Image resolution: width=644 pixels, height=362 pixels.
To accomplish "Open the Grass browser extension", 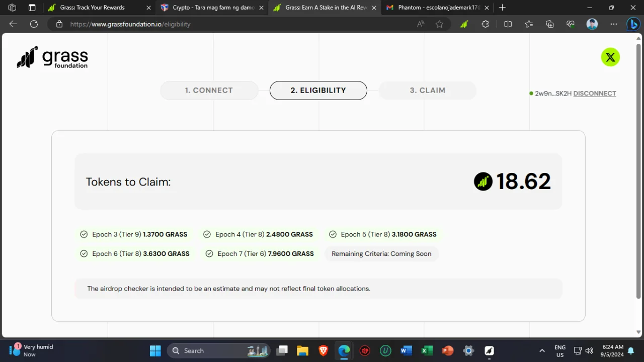I will [x=464, y=24].
